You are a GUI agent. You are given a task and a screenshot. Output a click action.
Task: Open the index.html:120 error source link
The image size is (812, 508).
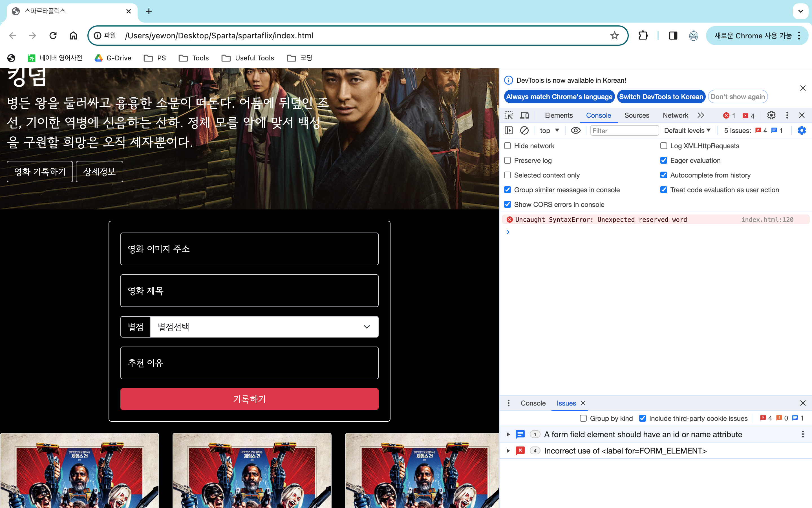(767, 219)
